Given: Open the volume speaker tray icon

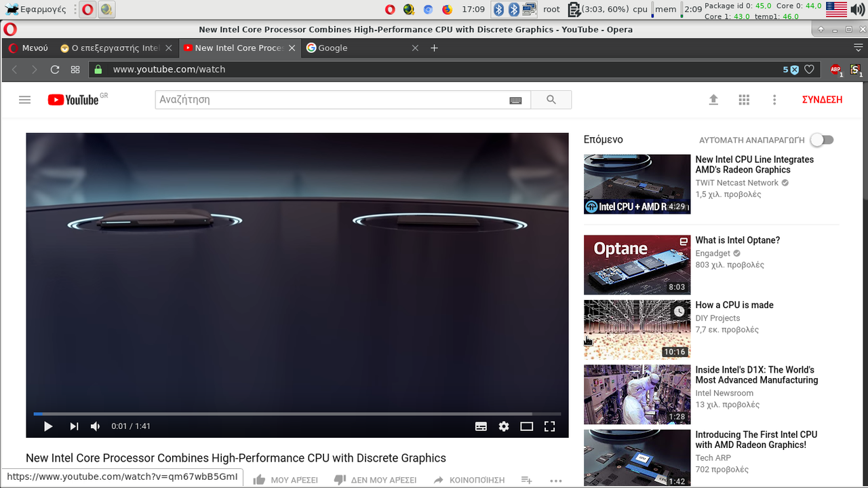Looking at the screenshot, I should click(858, 10).
